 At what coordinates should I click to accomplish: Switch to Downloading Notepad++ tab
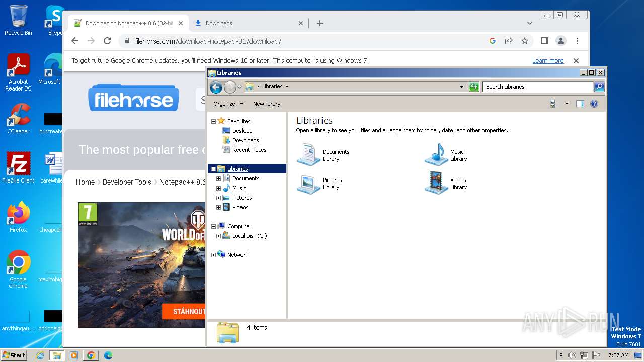coord(128,23)
